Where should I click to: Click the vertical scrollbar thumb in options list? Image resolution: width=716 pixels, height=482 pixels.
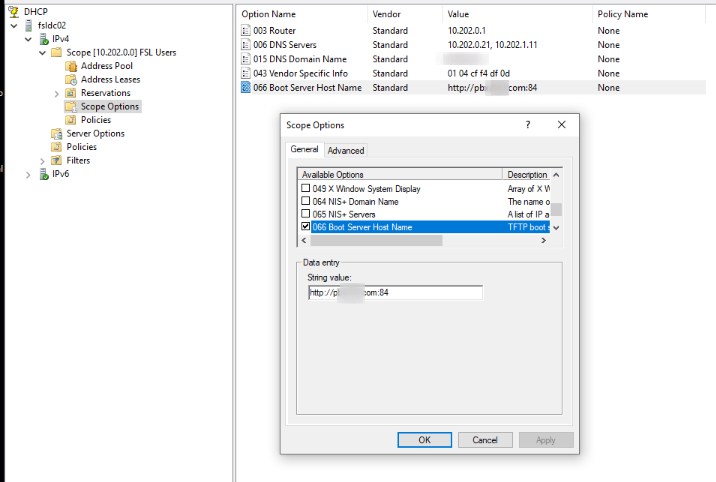556,210
